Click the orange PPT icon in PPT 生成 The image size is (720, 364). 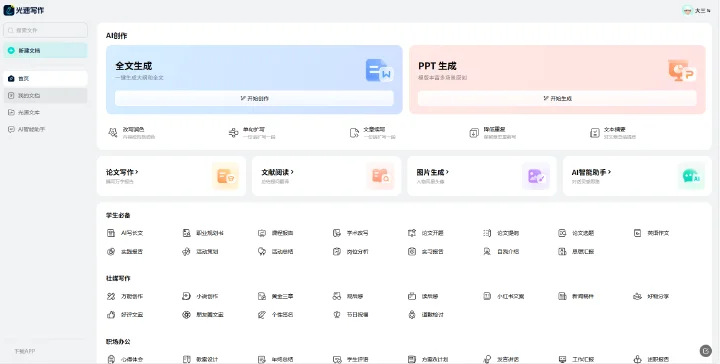click(x=682, y=71)
